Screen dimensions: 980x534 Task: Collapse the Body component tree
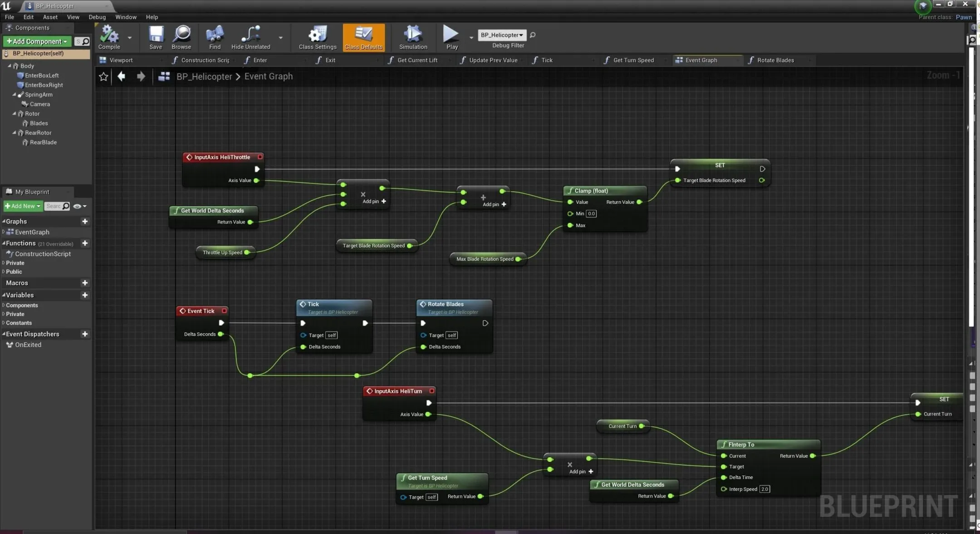[9, 66]
